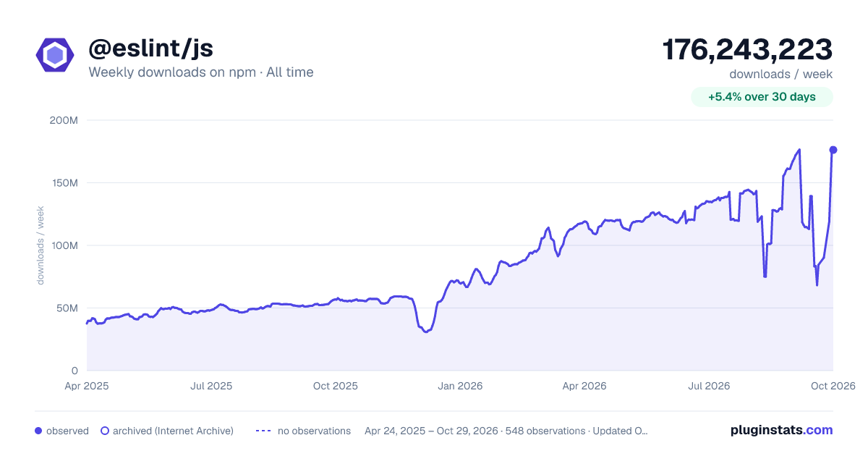Screen dimensions: 868x456
Task: Click the @eslint/js package title
Action: click(x=150, y=48)
